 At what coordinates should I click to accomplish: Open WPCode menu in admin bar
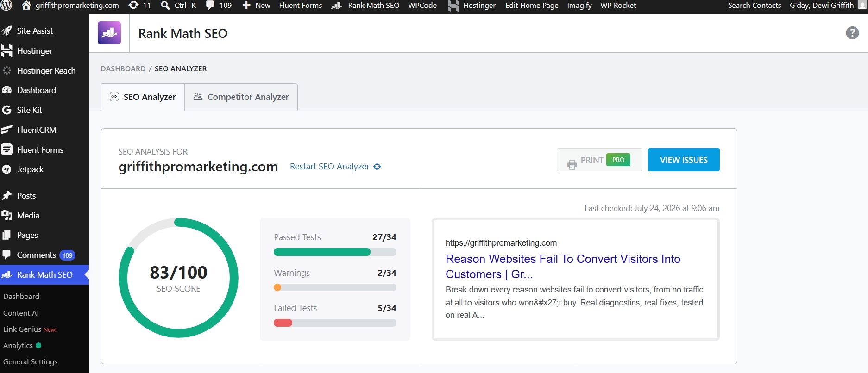[x=422, y=6]
